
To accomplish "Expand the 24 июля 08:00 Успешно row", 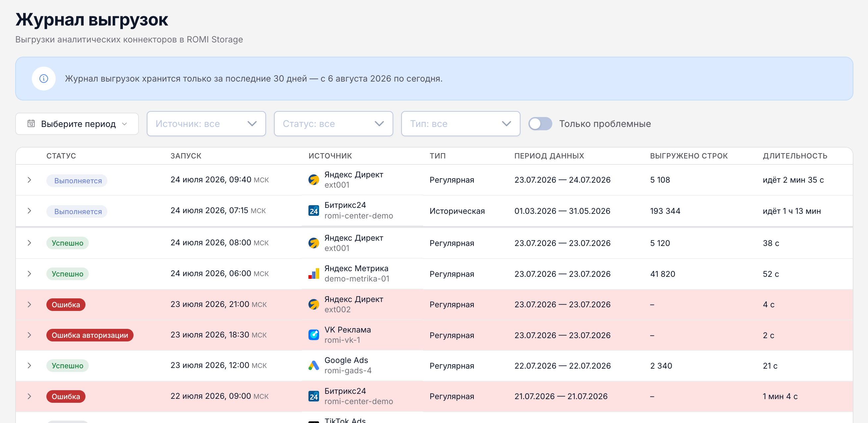I will click(29, 243).
